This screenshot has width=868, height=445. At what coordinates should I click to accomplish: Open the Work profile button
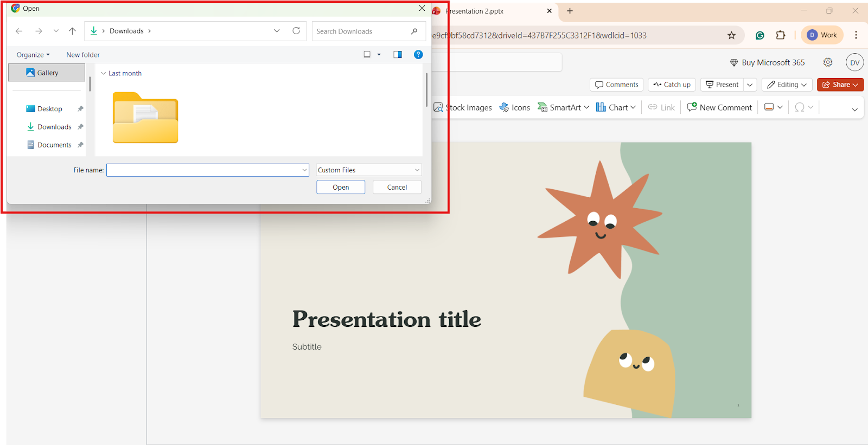[x=822, y=35]
